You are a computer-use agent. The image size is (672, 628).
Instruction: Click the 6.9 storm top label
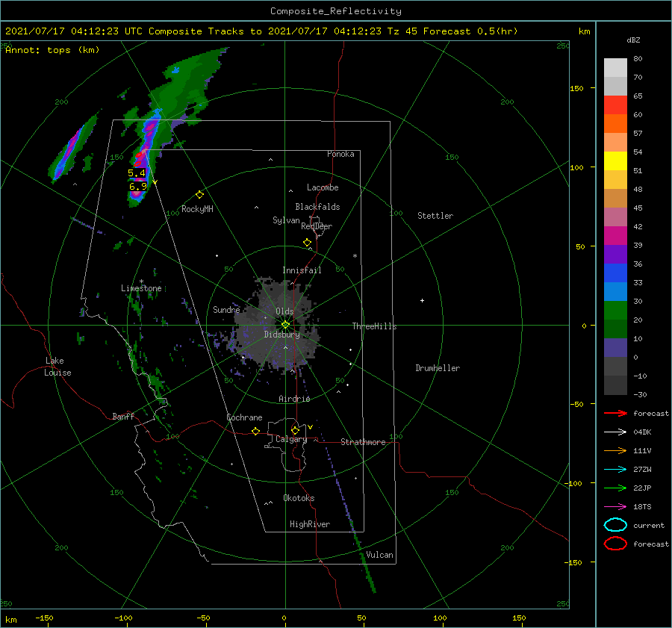coord(138,187)
